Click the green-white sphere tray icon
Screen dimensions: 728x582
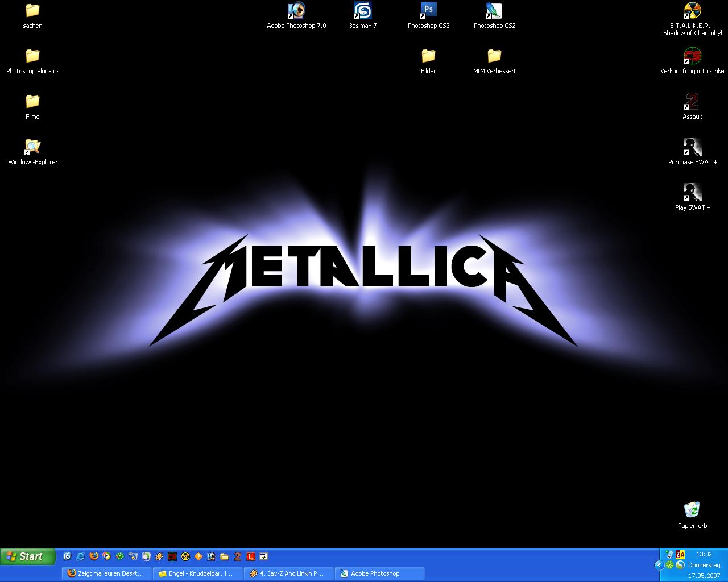(x=680, y=565)
